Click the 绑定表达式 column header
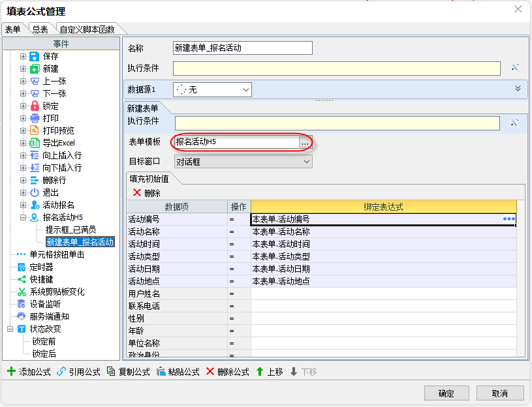 pos(383,207)
